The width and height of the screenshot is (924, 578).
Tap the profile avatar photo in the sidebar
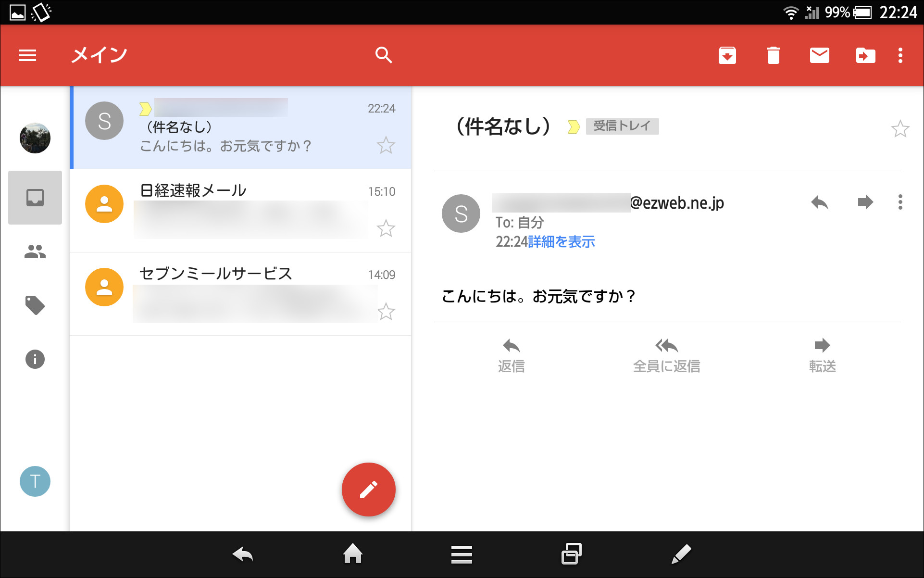coord(34,138)
